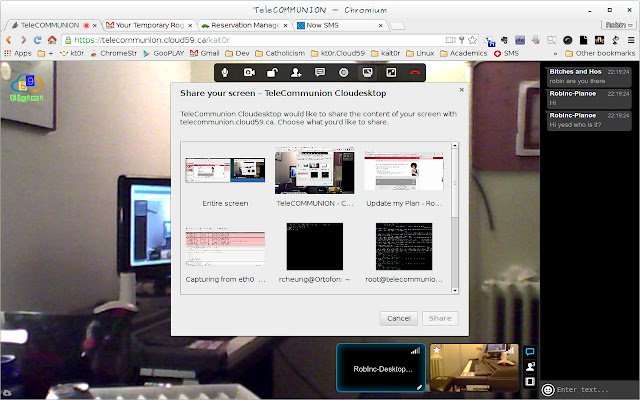The image size is (640, 400).
Task: Open the SMS bookmark
Action: pos(506,53)
